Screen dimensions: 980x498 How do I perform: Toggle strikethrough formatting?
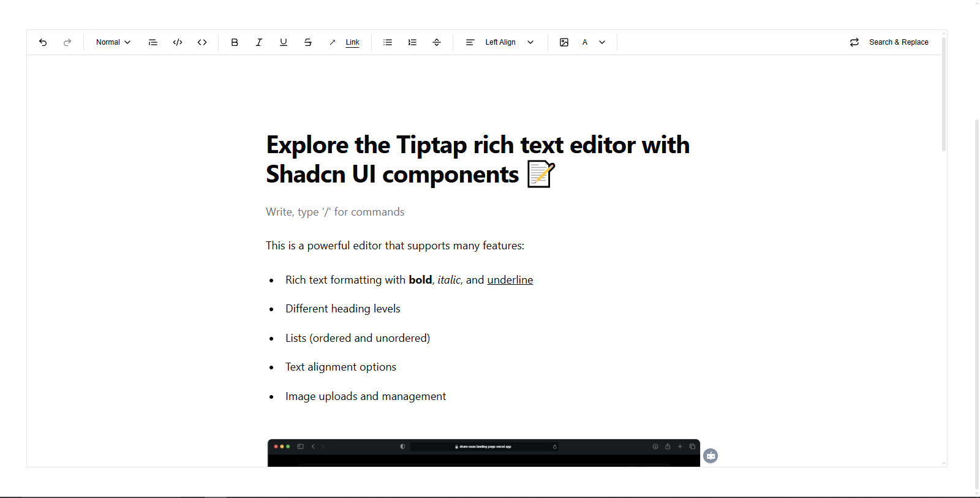tap(308, 42)
